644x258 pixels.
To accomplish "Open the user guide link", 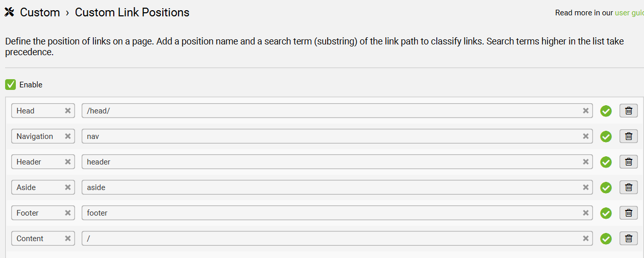I will coord(629,13).
